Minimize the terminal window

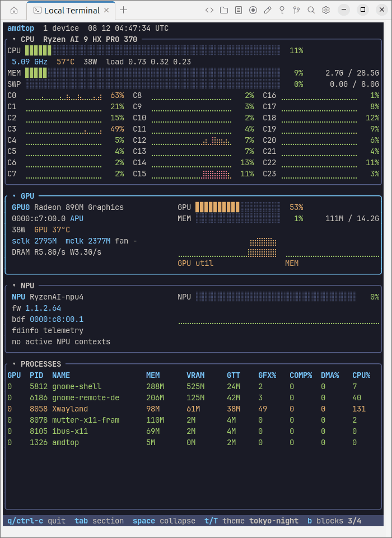[x=344, y=10]
